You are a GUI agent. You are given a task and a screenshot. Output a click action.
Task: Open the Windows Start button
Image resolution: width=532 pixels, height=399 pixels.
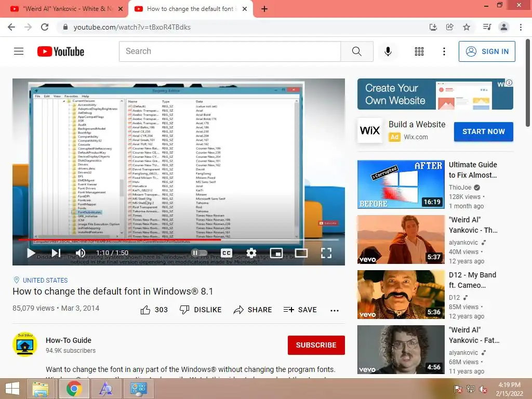(12, 389)
